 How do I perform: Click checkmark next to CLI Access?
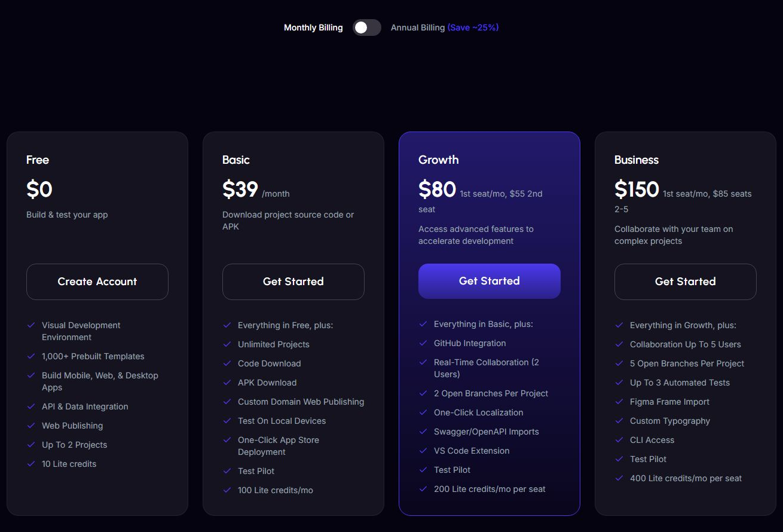(619, 440)
